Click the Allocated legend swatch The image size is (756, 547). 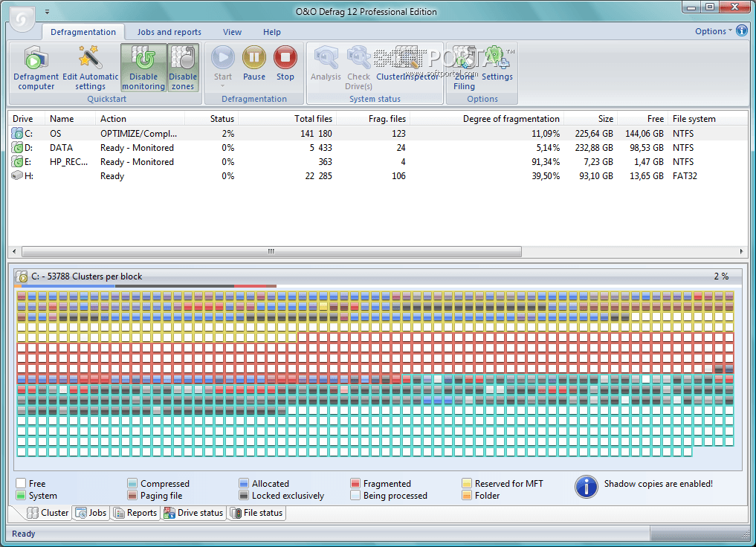click(x=244, y=483)
